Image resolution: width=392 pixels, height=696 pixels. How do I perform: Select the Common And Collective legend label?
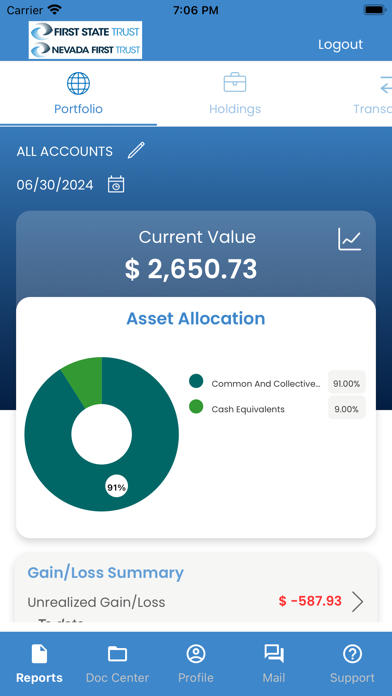(x=266, y=384)
